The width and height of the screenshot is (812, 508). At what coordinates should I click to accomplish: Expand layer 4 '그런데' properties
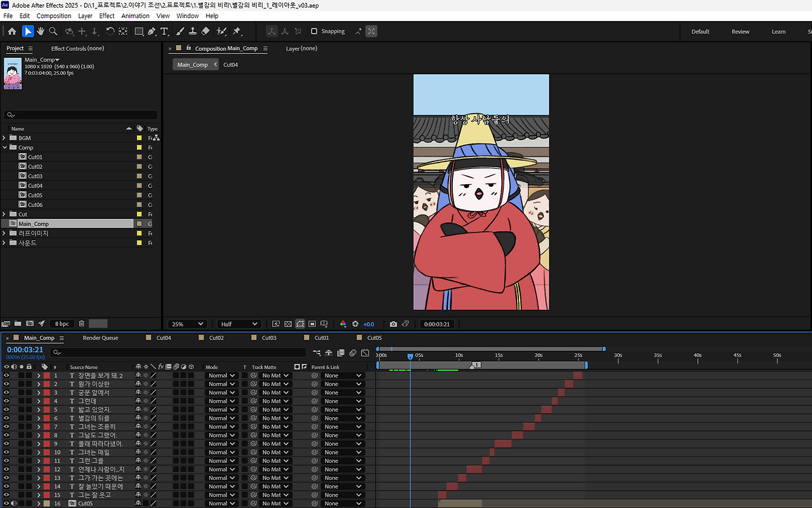[x=39, y=401]
